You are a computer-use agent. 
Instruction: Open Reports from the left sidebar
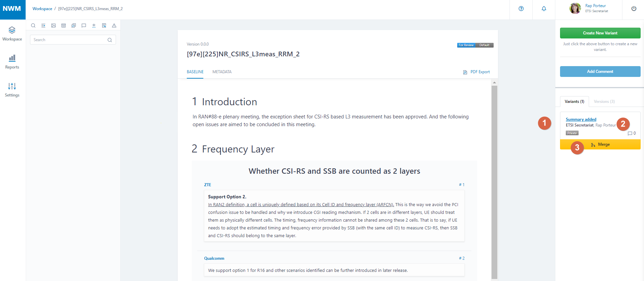click(x=12, y=62)
